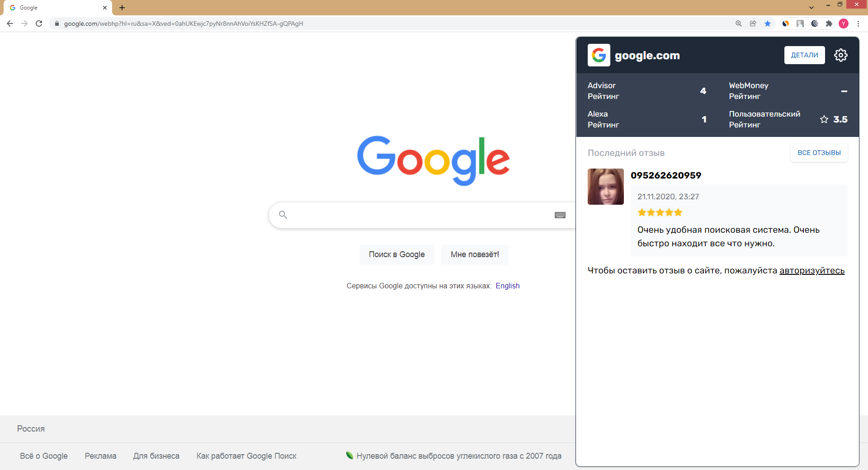
Task: Open the zoom magnifier in address bar
Action: click(x=739, y=23)
